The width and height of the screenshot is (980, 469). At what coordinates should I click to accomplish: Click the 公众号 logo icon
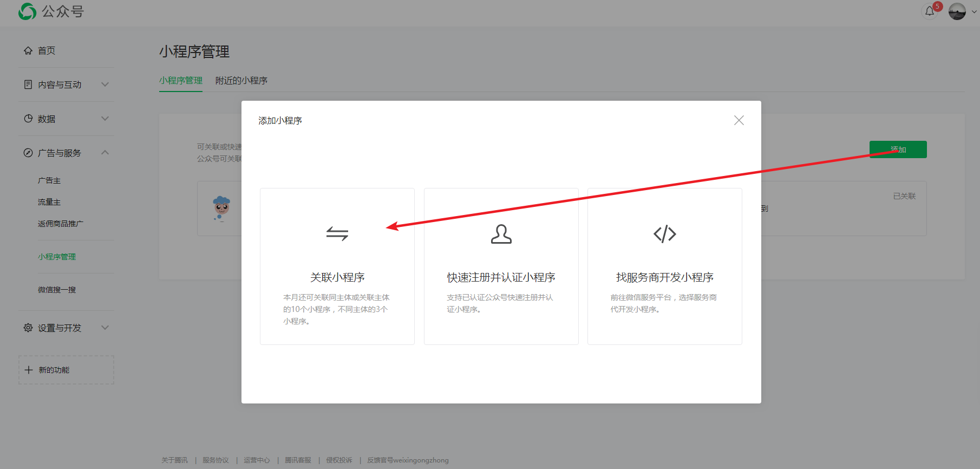[27, 11]
